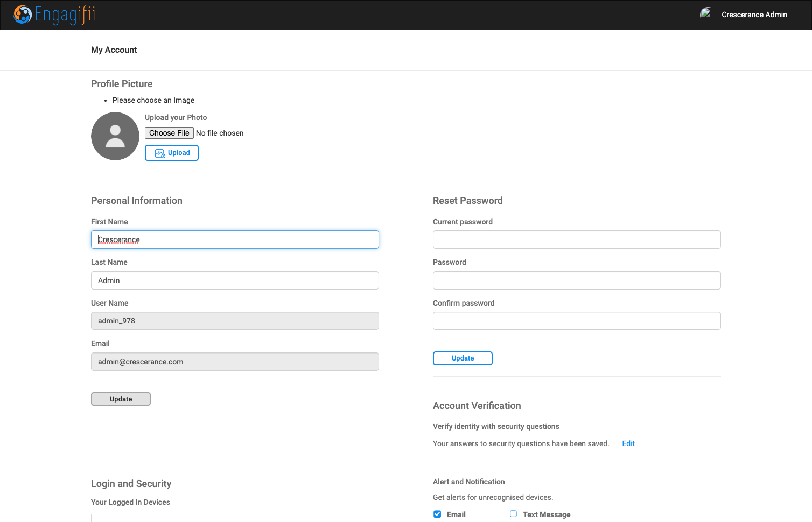Click the new Password field
The height and width of the screenshot is (522, 812).
577,280
